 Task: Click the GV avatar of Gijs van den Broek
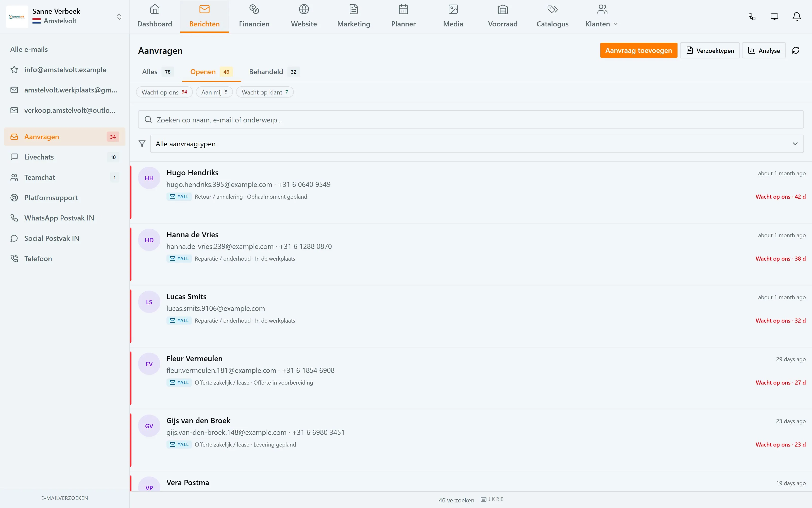(x=149, y=426)
